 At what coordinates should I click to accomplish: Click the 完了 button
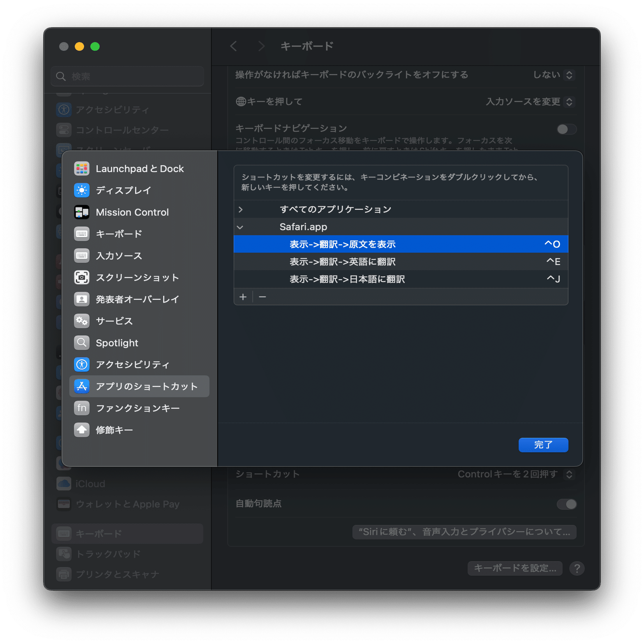[543, 445]
